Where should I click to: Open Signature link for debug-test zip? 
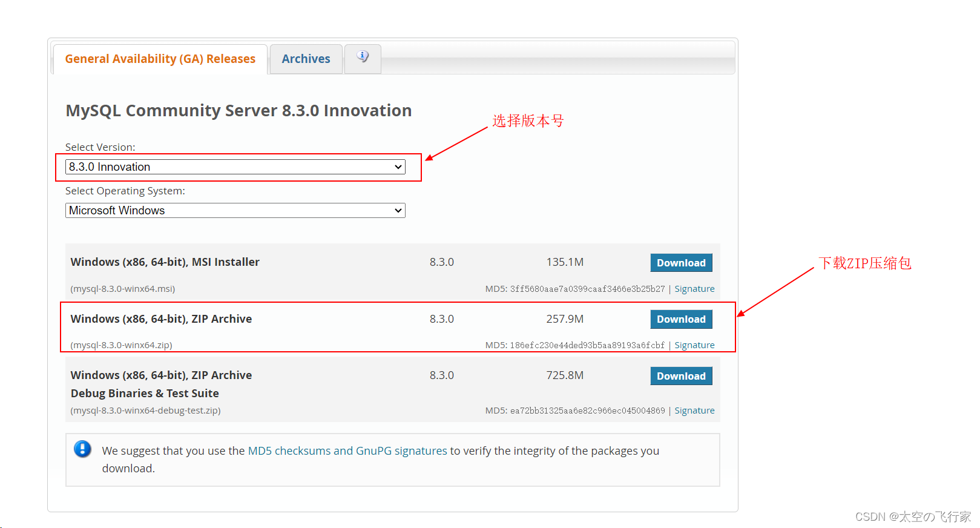point(694,411)
